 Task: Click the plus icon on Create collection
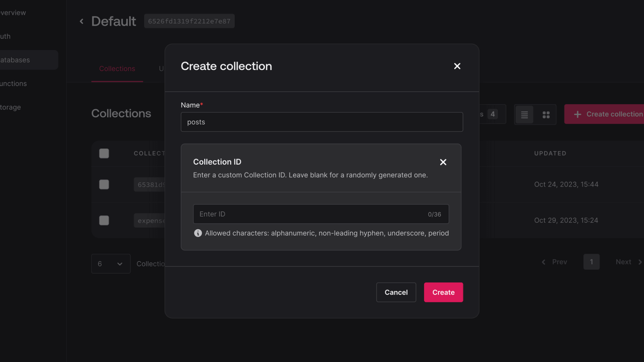click(578, 115)
